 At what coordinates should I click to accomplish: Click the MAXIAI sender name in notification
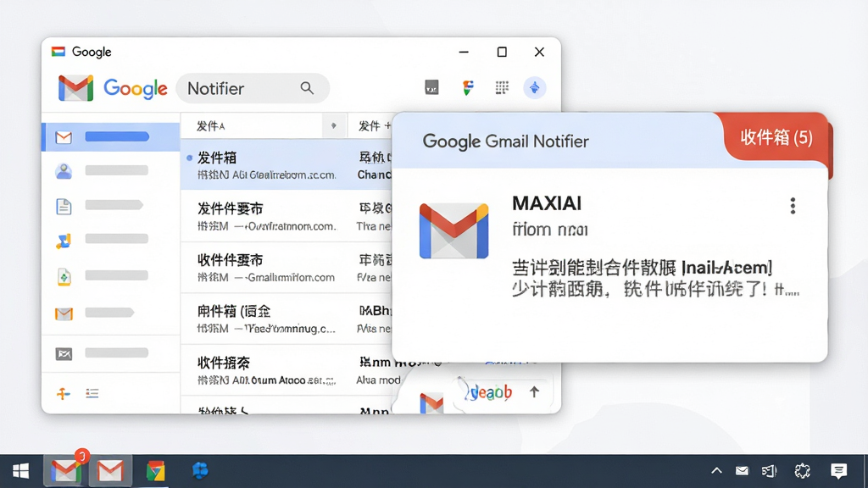pos(547,203)
